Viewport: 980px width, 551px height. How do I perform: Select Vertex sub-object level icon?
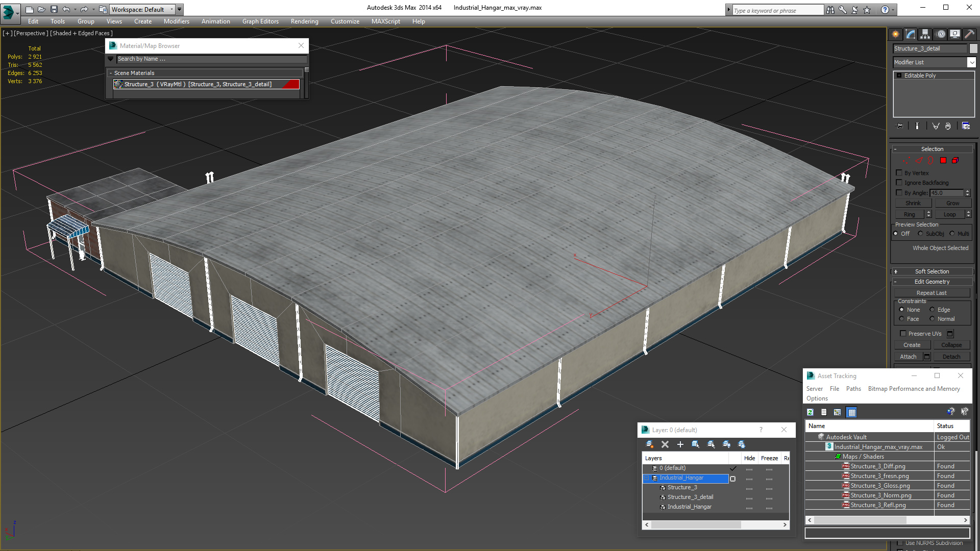point(906,161)
